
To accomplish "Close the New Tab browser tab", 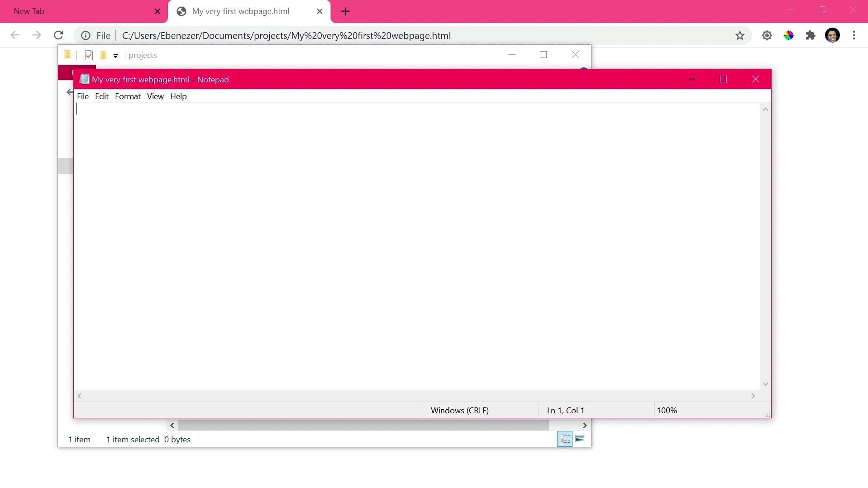I will point(157,11).
